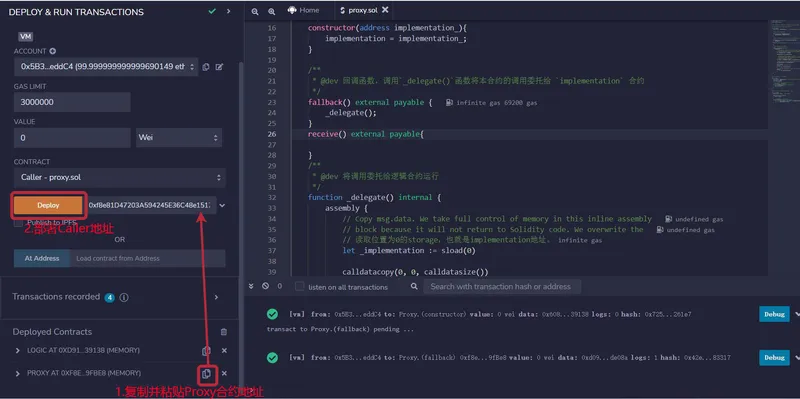The height and width of the screenshot is (399, 800).
Task: Expand panel with header chevron arrow
Action: click(x=229, y=11)
